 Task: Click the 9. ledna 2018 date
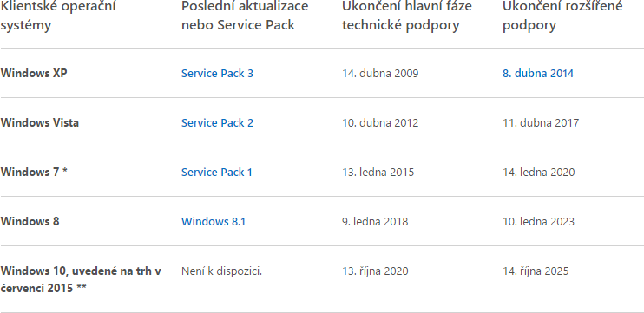coord(375,221)
